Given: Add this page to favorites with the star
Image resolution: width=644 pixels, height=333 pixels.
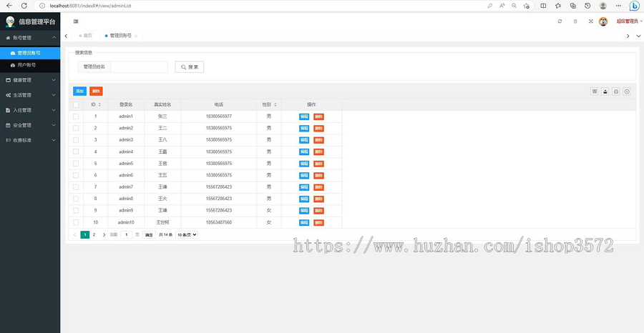Looking at the screenshot, I should (527, 6).
